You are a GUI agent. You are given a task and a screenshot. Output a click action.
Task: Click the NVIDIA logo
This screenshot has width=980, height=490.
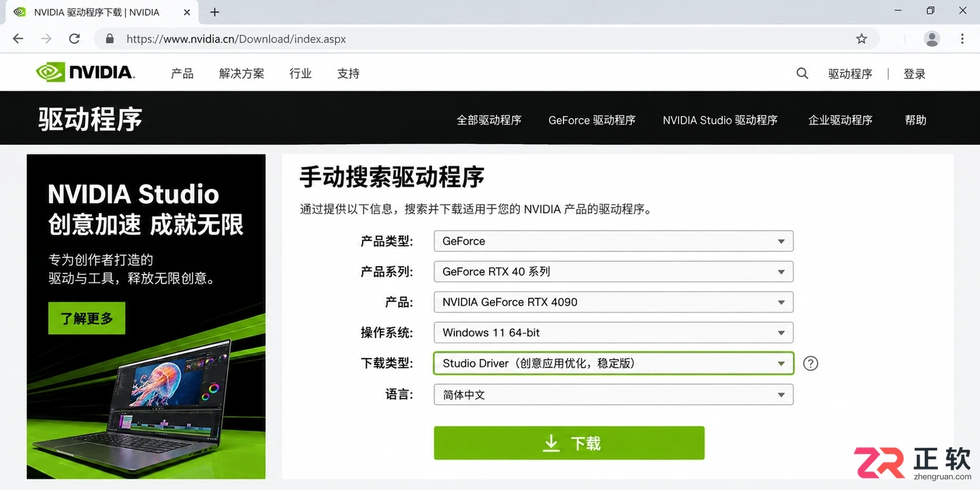coord(86,72)
